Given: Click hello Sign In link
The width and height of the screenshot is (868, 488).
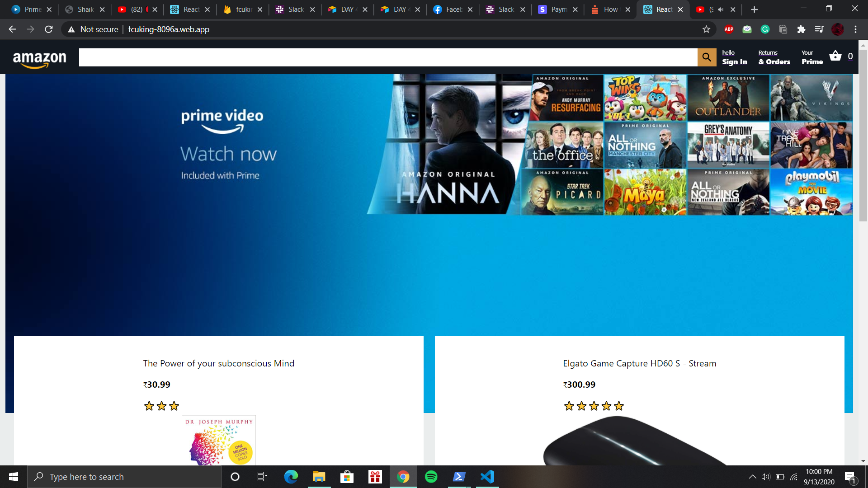Looking at the screenshot, I should [x=734, y=57].
